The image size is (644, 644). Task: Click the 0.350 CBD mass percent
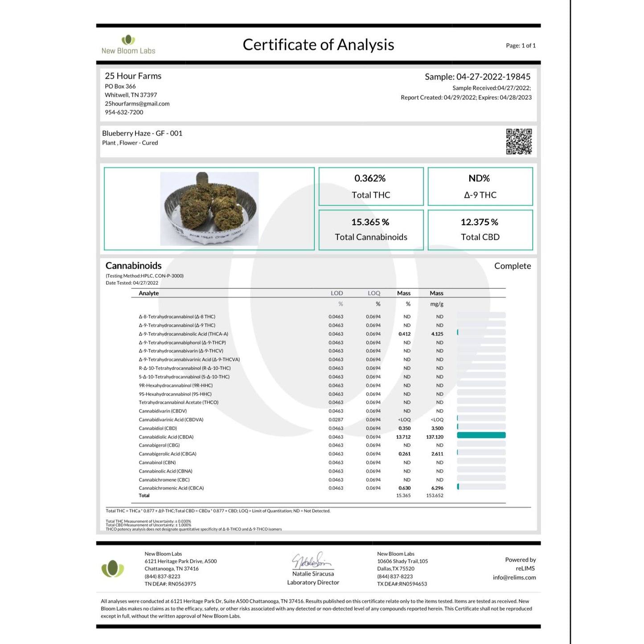pos(405,428)
